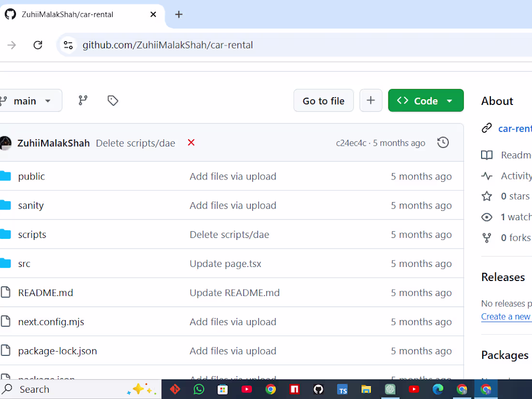Image resolution: width=532 pixels, height=399 pixels.
Task: Open Activity via the pulse icon
Action: click(x=487, y=176)
